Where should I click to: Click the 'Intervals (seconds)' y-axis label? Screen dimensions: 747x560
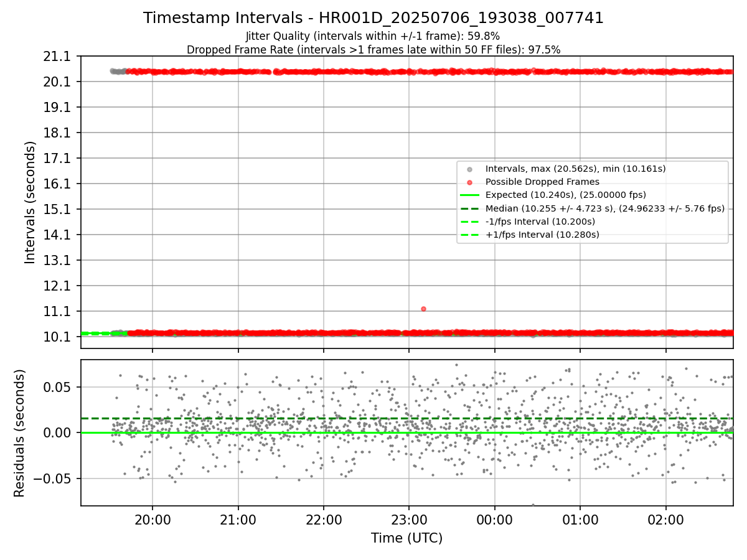click(x=31, y=202)
